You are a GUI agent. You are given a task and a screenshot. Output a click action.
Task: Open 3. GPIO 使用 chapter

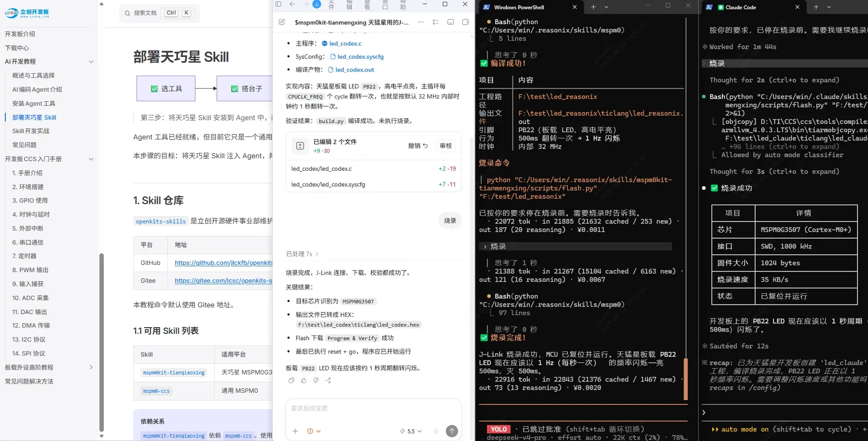[30, 201]
